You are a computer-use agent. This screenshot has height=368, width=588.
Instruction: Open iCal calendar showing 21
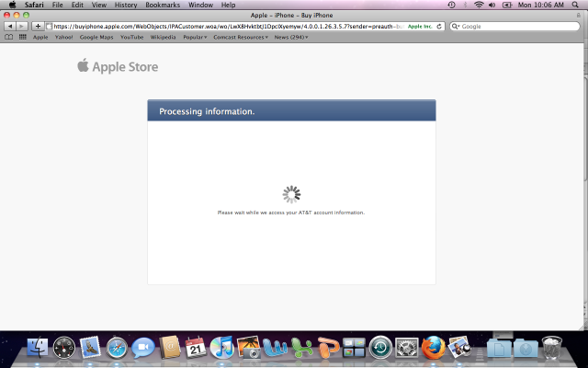[196, 347]
